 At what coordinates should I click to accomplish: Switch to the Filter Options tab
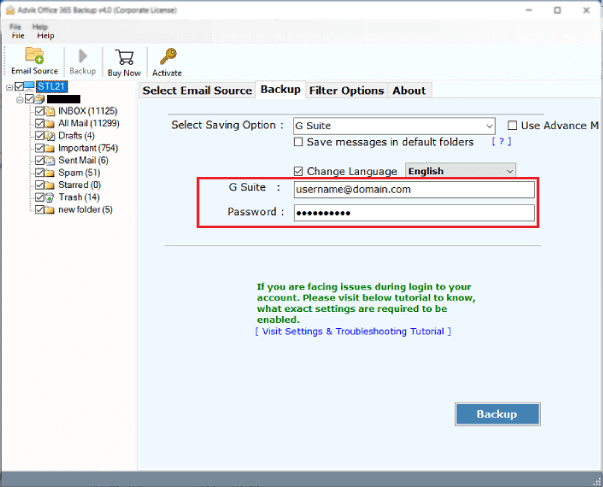[x=346, y=90]
